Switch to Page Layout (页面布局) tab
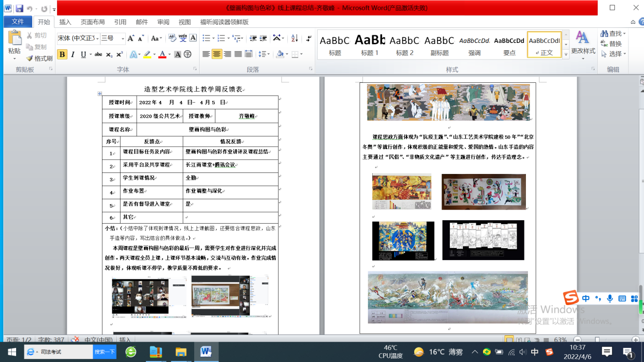This screenshot has height=362, width=644. coord(93,22)
